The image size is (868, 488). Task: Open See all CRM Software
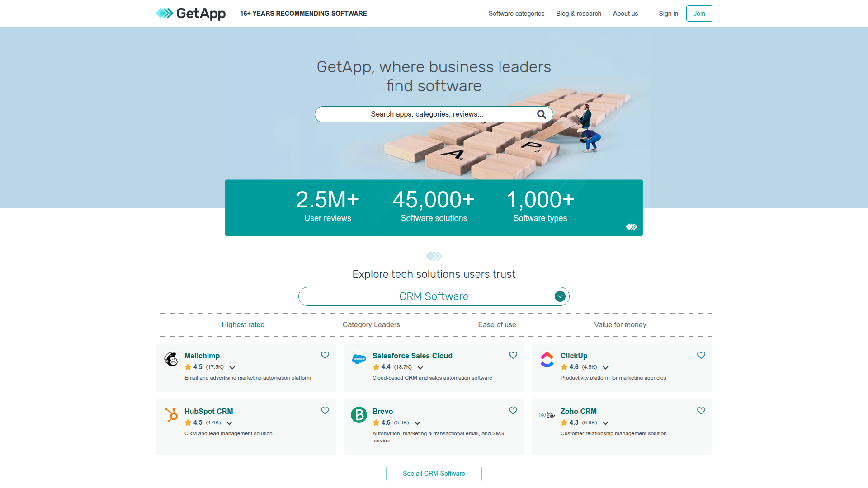tap(434, 473)
